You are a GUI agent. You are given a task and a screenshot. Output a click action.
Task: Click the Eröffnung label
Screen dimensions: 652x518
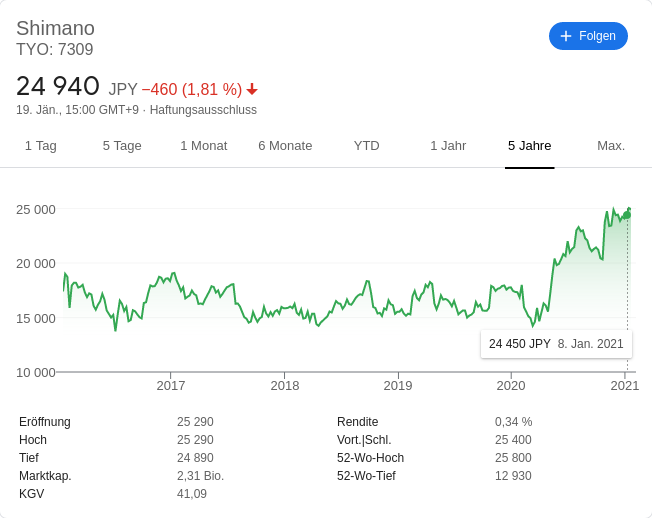[45, 422]
